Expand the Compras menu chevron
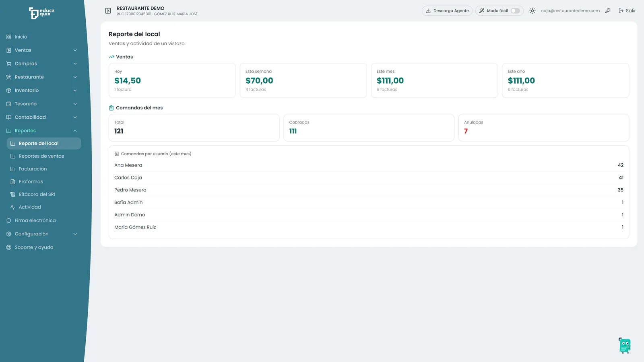The height and width of the screenshot is (362, 644). point(75,64)
